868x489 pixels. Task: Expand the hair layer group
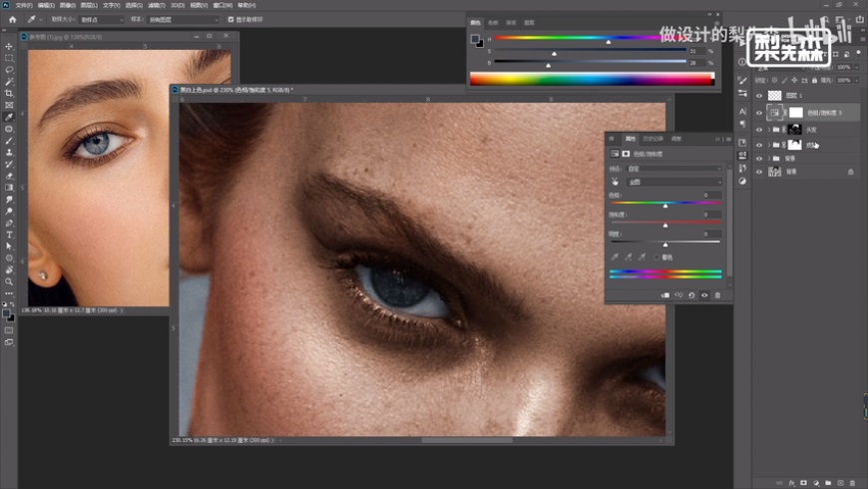[768, 129]
